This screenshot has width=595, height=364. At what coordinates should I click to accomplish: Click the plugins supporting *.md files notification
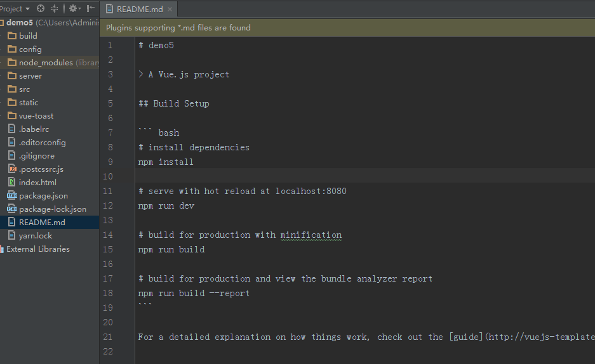point(178,28)
